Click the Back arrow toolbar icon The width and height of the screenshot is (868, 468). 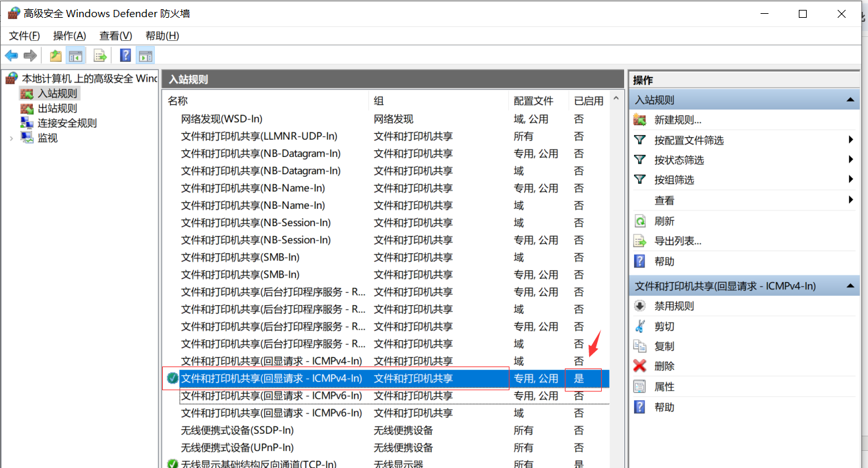(11, 55)
